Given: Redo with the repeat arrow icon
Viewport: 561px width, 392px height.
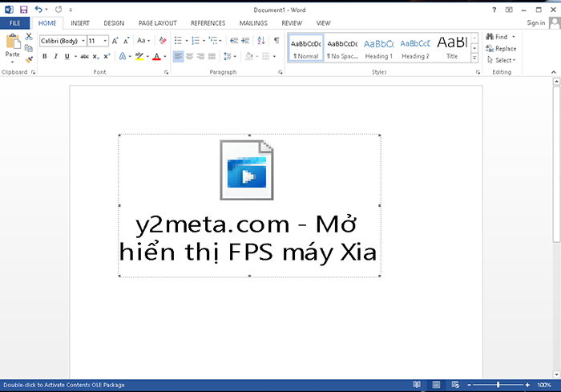Looking at the screenshot, I should tap(59, 10).
